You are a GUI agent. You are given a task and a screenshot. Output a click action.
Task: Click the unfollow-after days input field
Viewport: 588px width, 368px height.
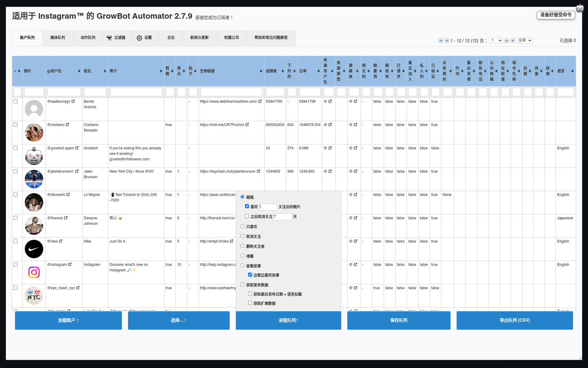click(283, 217)
